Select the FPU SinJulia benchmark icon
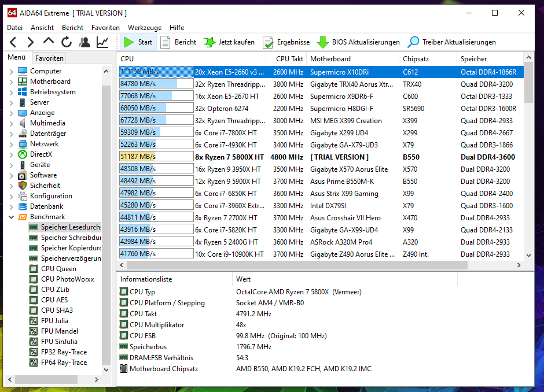This screenshot has width=544, height=392. (34, 341)
